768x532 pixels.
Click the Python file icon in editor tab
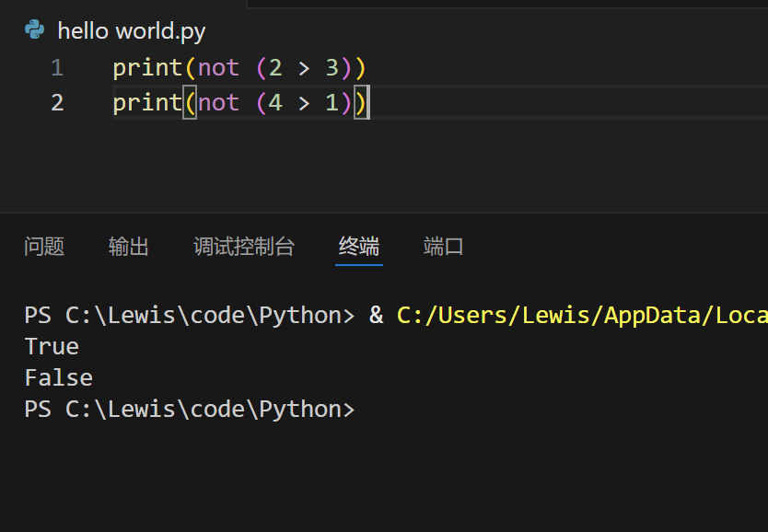click(35, 30)
